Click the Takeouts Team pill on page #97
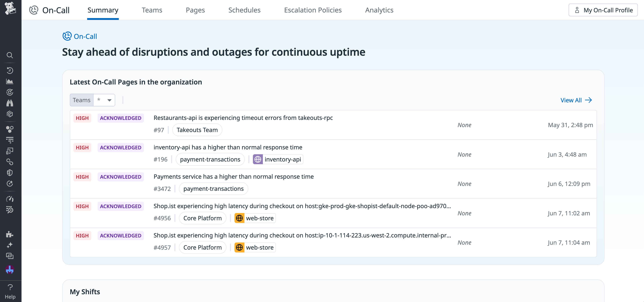The image size is (644, 302). tap(197, 130)
